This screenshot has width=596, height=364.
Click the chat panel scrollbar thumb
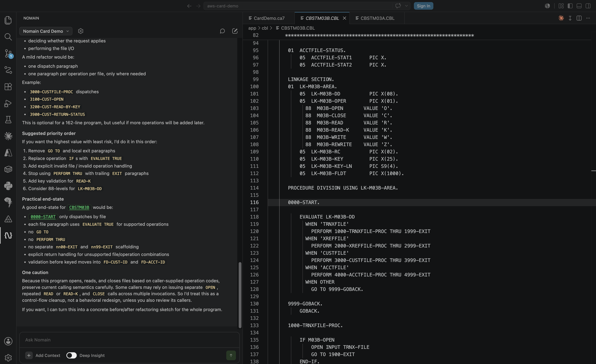[x=240, y=295]
